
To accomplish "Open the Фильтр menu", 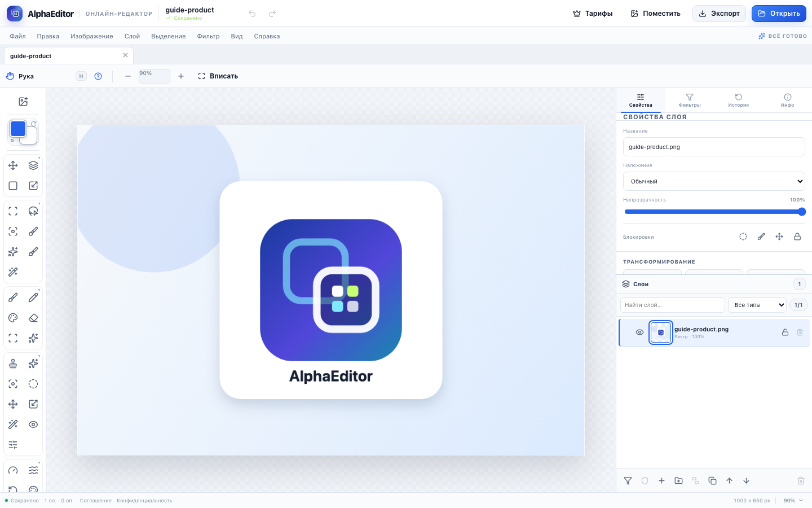I will coord(208,36).
